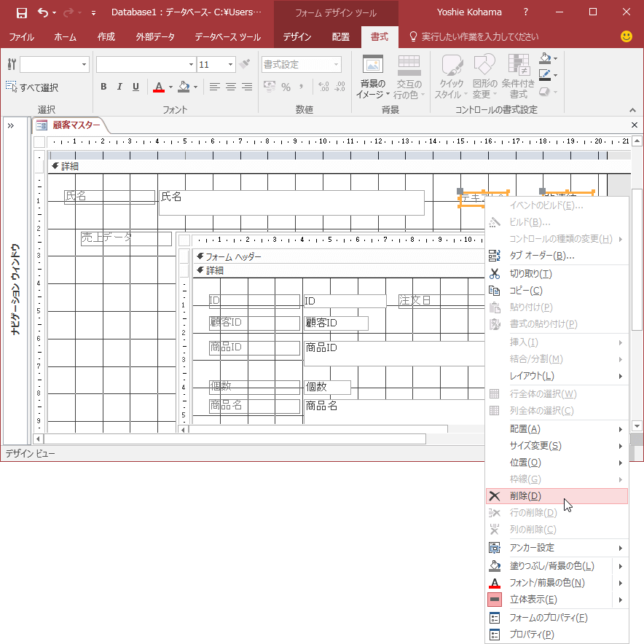Align text left in ribbon
The image size is (644, 644).
tap(214, 87)
